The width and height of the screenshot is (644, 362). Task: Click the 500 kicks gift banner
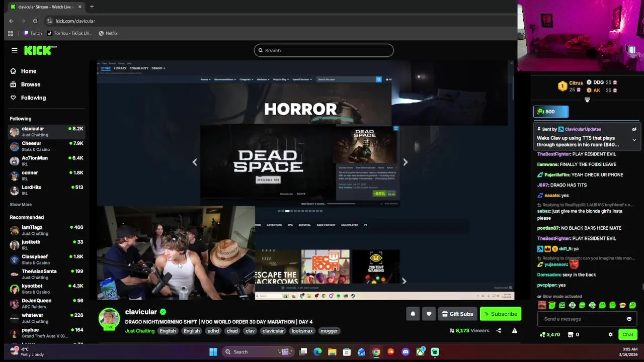click(x=551, y=112)
